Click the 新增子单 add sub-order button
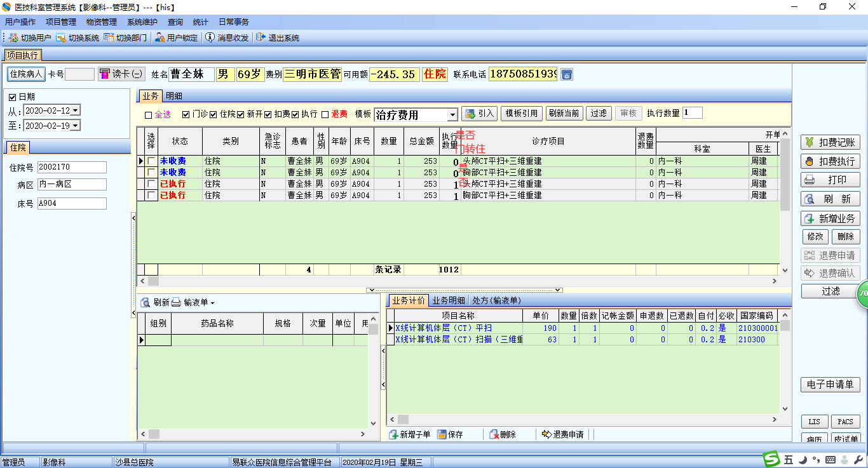868x468 pixels. tap(410, 434)
